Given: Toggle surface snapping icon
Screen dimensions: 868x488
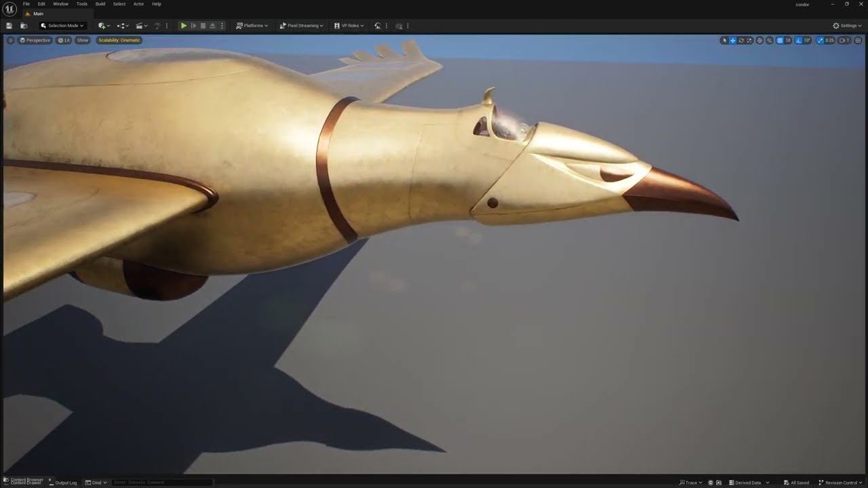Looking at the screenshot, I should [x=770, y=41].
